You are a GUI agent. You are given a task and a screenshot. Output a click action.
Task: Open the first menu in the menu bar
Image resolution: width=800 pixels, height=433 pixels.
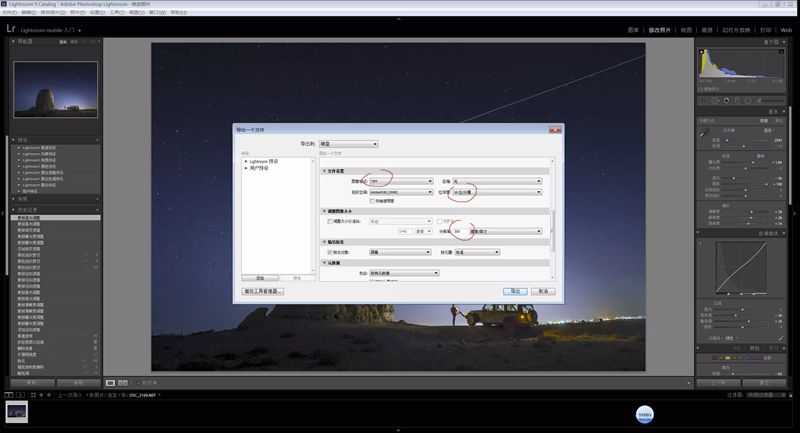[x=9, y=12]
